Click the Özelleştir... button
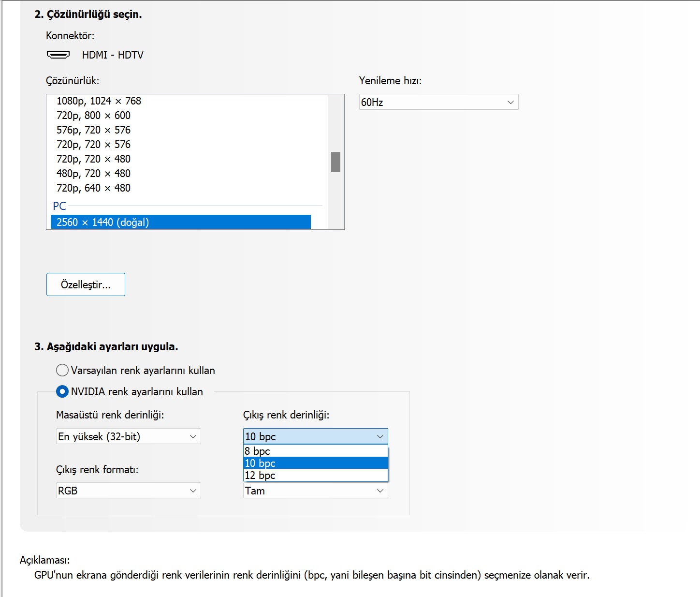 [x=86, y=284]
